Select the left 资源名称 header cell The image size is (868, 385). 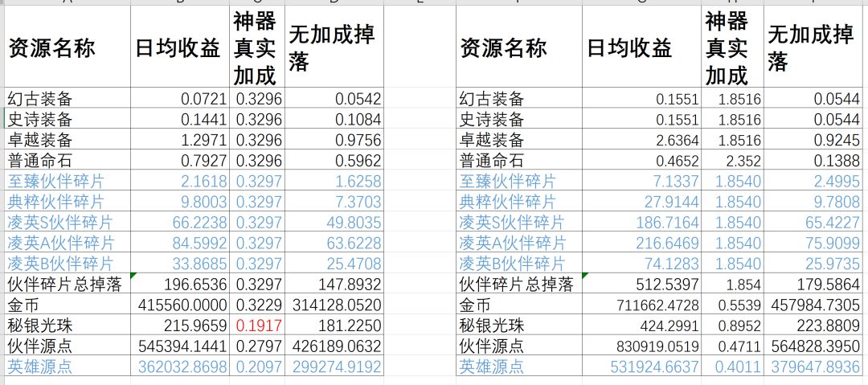click(x=68, y=47)
